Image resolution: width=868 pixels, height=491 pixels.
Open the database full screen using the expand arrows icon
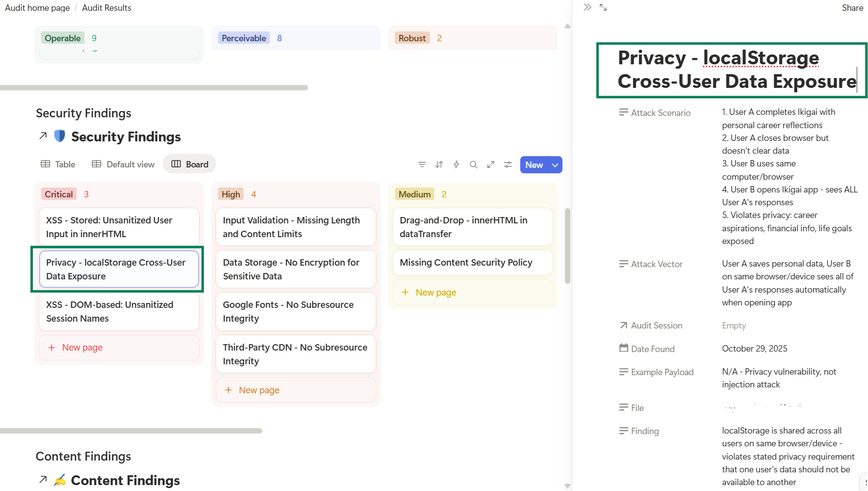491,164
